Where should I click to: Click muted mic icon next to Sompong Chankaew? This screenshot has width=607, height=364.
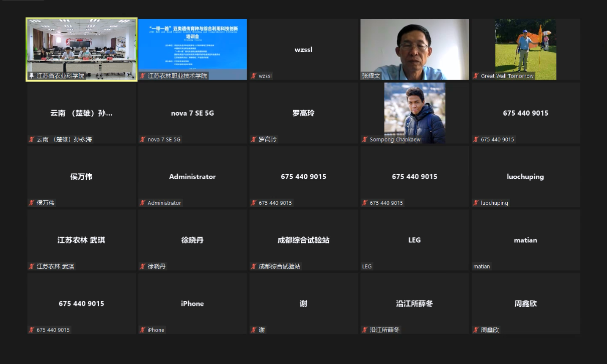365,140
